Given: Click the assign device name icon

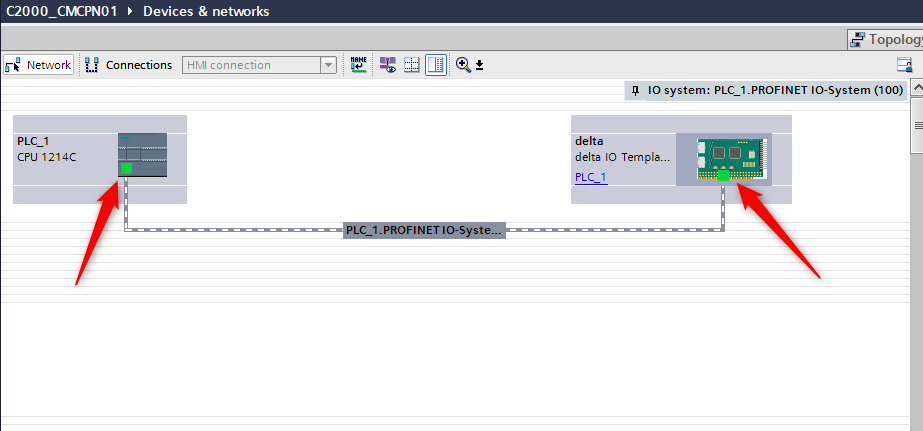Looking at the screenshot, I should pos(359,65).
